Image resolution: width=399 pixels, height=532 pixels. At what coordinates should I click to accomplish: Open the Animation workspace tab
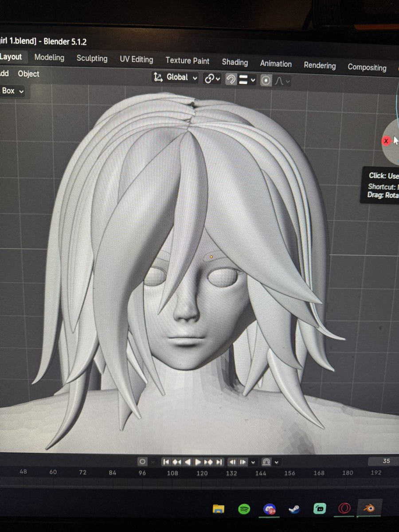[x=276, y=64]
